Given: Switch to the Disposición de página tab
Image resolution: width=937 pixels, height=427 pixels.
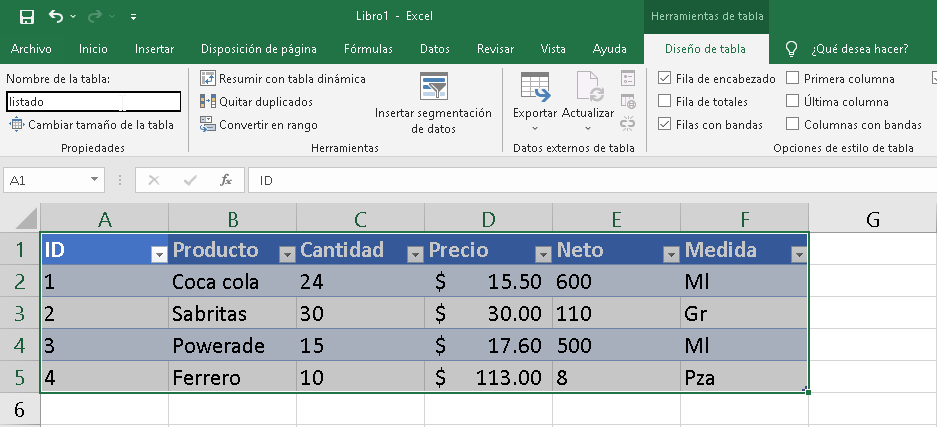Looking at the screenshot, I should [259, 49].
